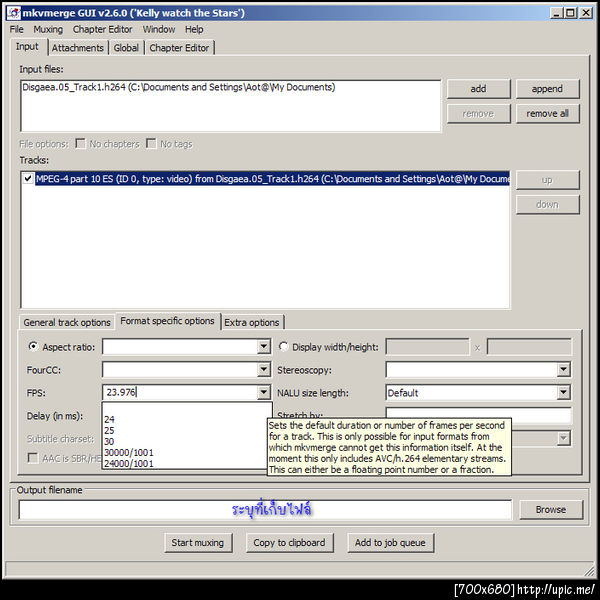
Task: Click inside the FourCC text field
Action: (x=180, y=370)
